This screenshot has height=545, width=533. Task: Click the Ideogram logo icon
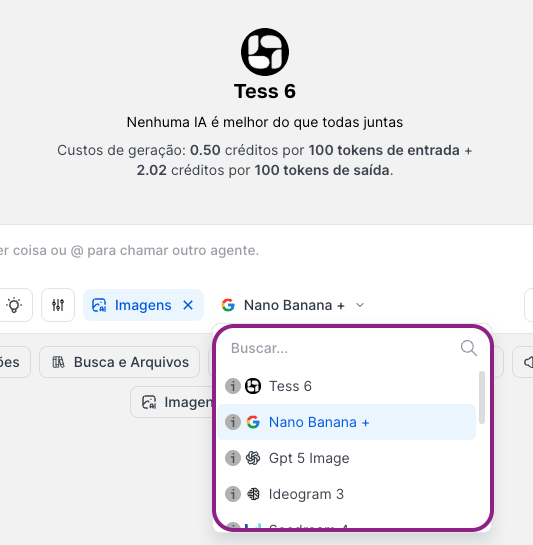253,494
